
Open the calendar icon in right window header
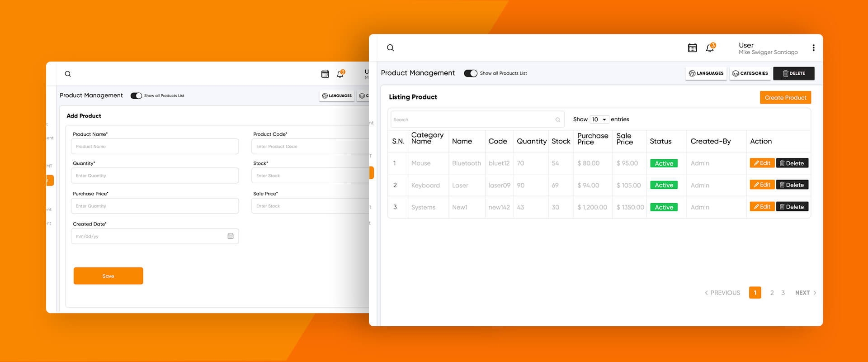click(x=692, y=48)
